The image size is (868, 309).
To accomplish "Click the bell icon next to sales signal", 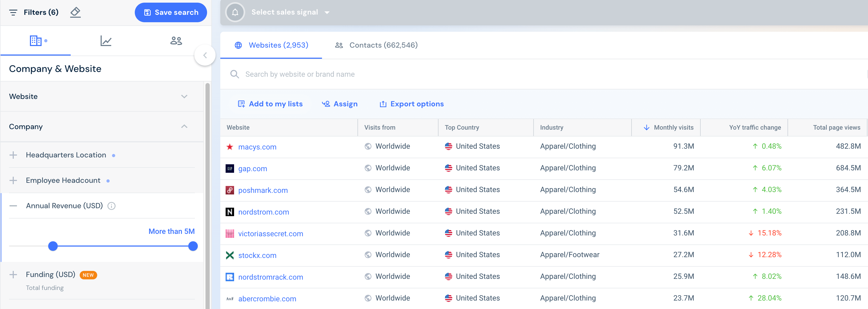I will 235,12.
